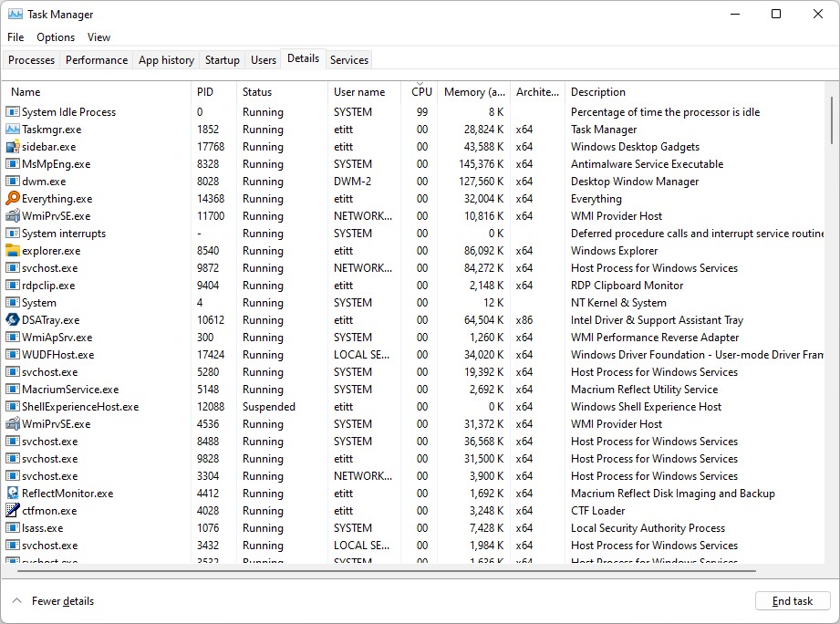Switch to the Services tab

(348, 59)
